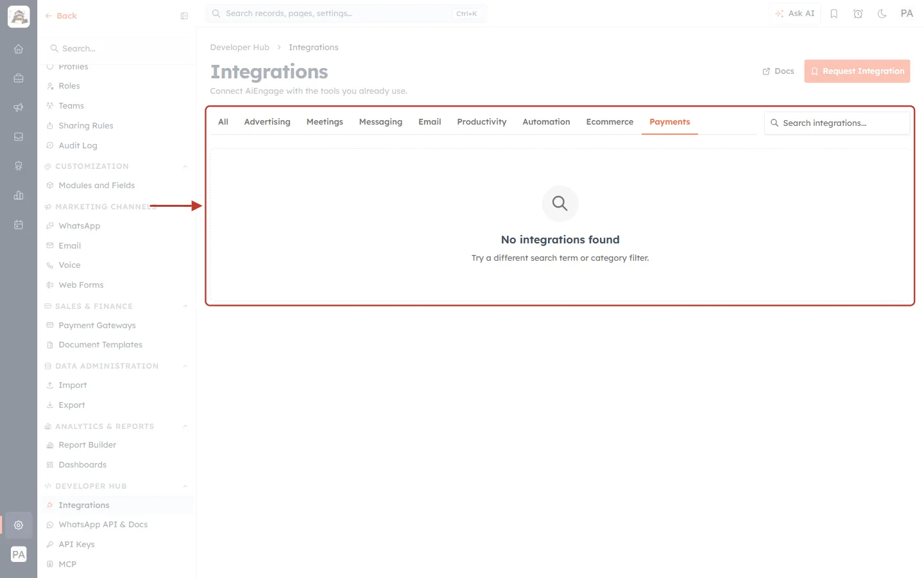924x578 pixels.
Task: Click the bookmark icon in the top bar
Action: 834,13
